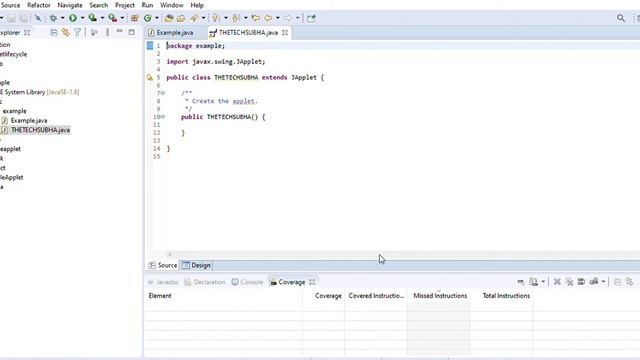Click Collapse All in Coverage view

(618, 282)
